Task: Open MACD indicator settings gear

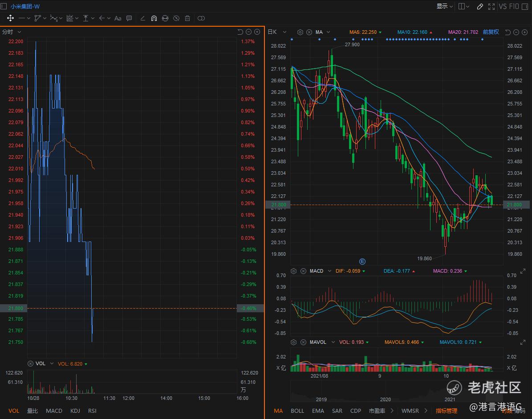Action: tap(293, 271)
